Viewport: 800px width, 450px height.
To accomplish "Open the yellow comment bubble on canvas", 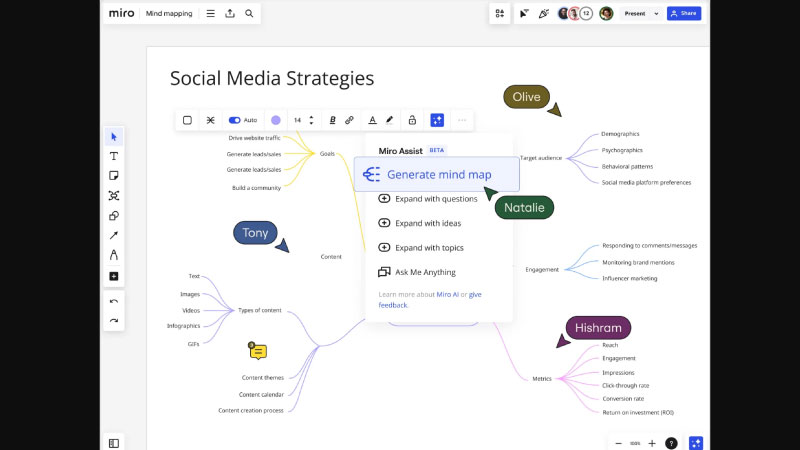I will click(x=258, y=351).
